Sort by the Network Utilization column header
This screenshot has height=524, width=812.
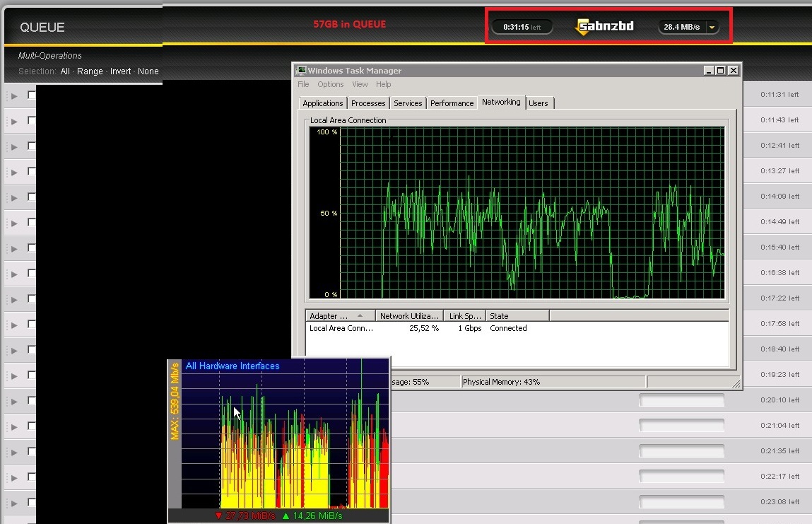[x=409, y=315]
